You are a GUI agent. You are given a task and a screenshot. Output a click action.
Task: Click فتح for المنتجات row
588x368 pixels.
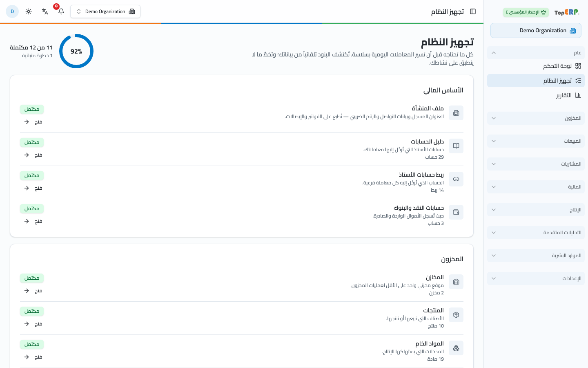click(x=33, y=324)
